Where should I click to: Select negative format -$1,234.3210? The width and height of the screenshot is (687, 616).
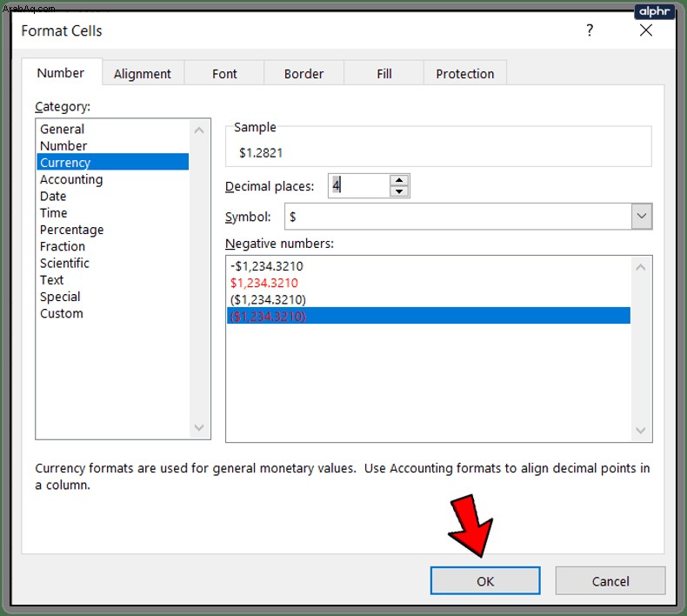click(x=429, y=266)
